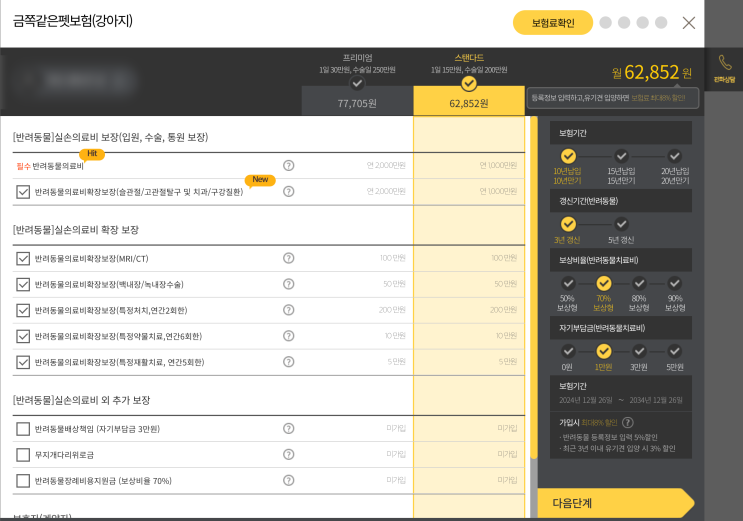Open help icon beside 가입시 최대8% 할인
Screen dimensions: 743x521
point(627,422)
